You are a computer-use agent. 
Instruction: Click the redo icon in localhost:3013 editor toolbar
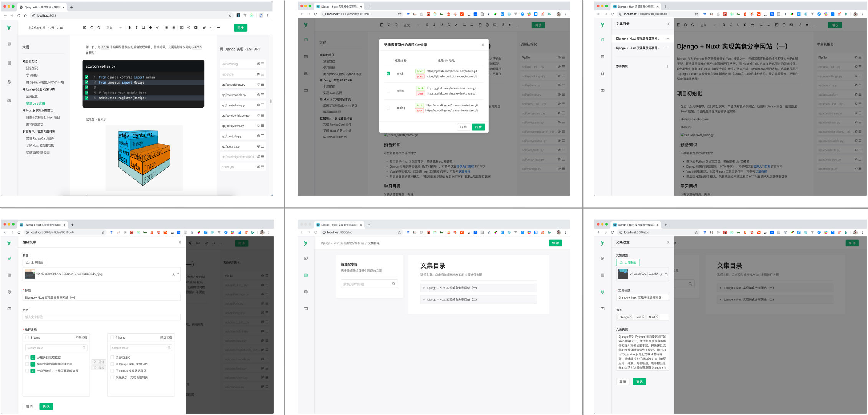[99, 28]
